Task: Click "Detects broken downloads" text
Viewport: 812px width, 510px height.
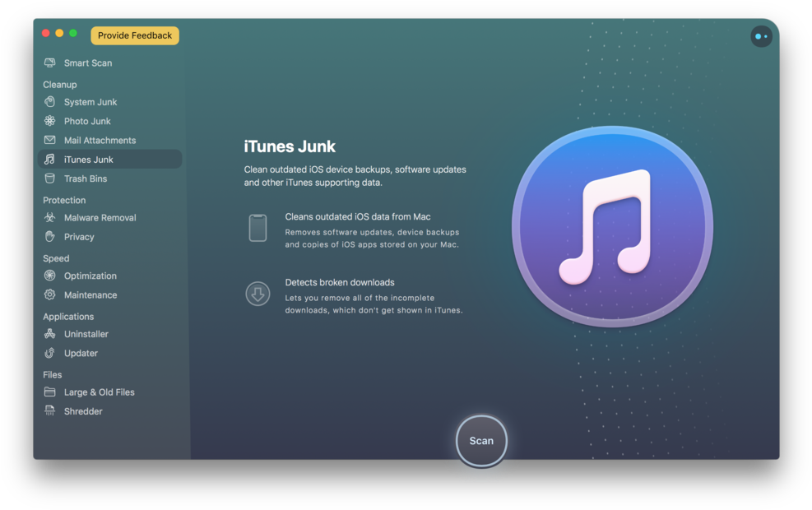Action: click(340, 282)
